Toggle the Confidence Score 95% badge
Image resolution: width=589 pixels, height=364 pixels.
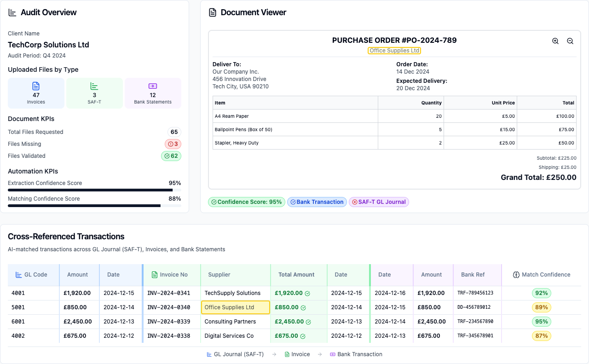click(x=246, y=202)
